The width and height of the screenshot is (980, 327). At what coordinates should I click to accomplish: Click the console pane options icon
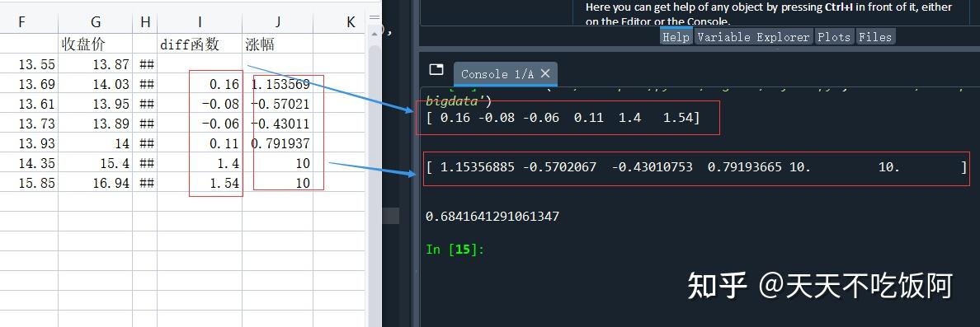[x=436, y=69]
